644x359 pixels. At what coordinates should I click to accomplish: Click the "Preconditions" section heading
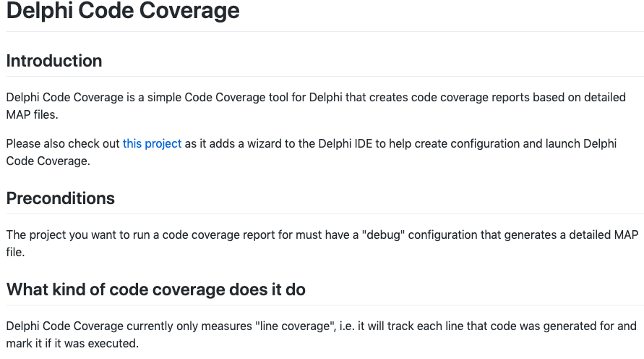[x=61, y=198]
